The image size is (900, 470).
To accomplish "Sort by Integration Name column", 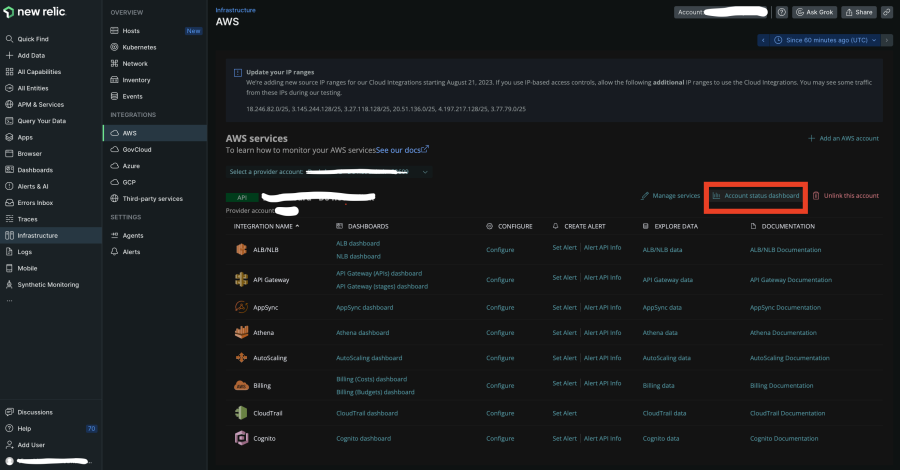I will pos(267,226).
